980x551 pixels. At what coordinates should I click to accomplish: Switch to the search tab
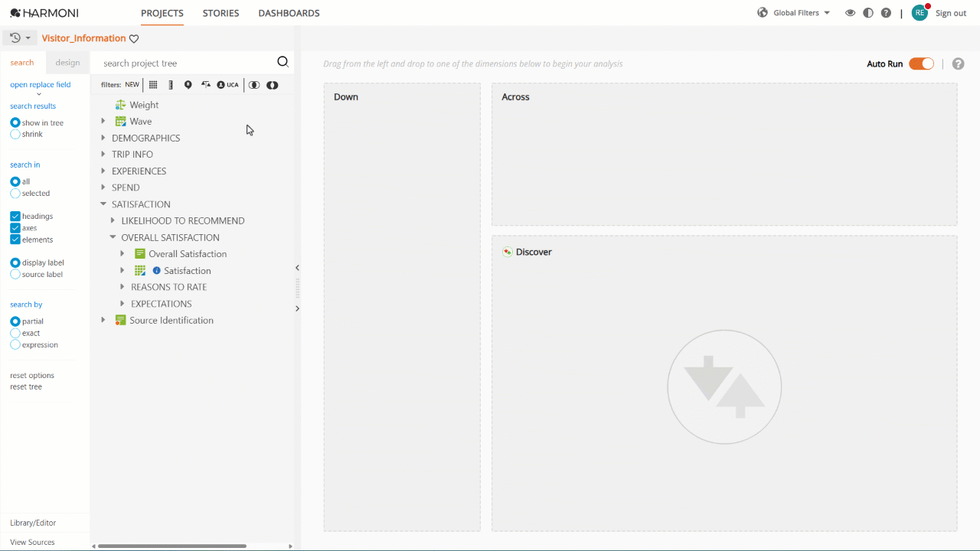22,63
